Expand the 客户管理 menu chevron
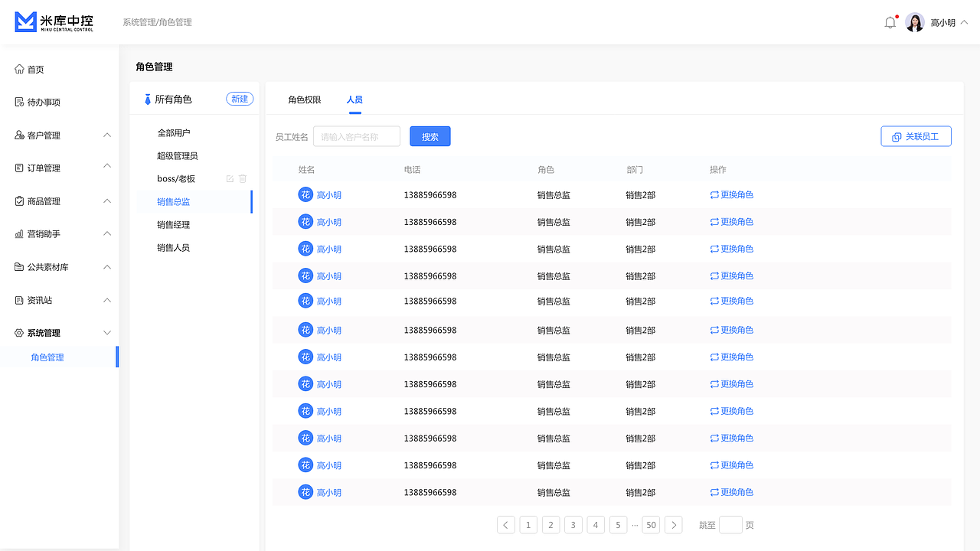The height and width of the screenshot is (551, 980). tap(107, 135)
